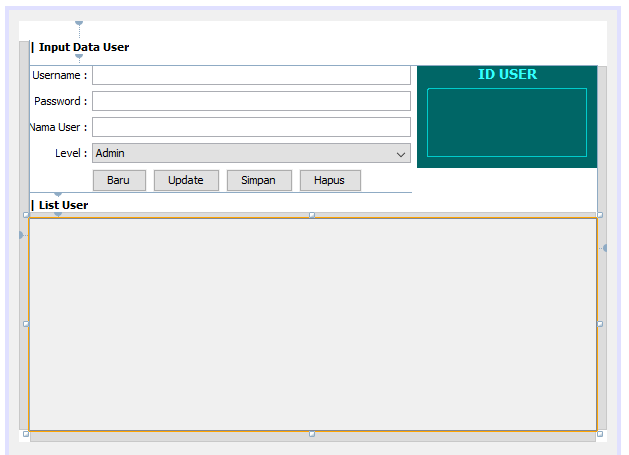Image resolution: width=629 pixels, height=455 pixels.
Task: Select the ID USER heading label
Action: point(507,74)
